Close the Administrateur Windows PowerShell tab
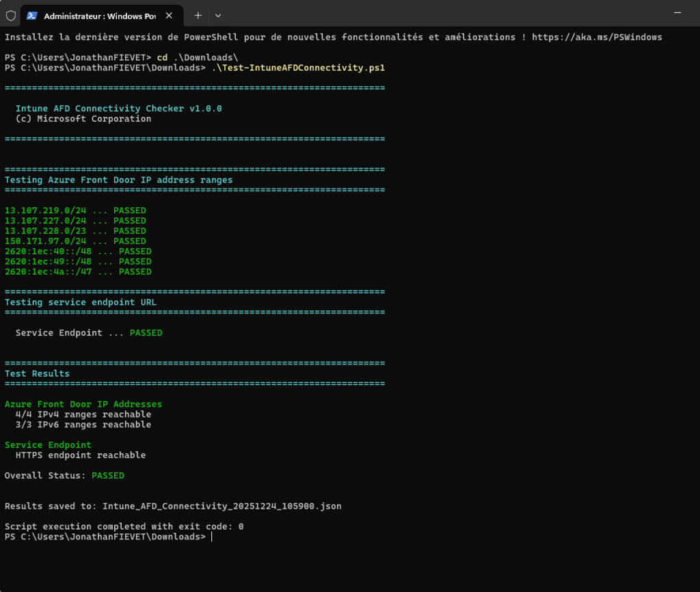This screenshot has height=592, width=700. coord(169,15)
